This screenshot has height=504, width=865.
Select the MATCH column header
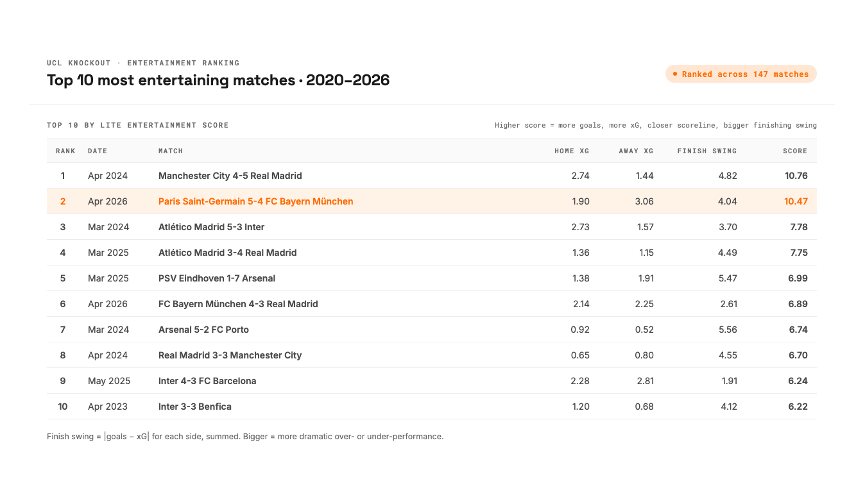coord(171,151)
